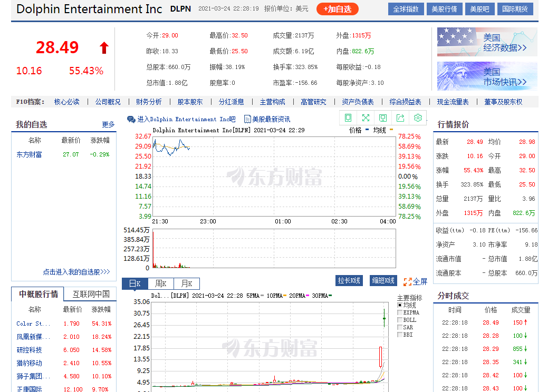Open the 凤凰新媒 stock link

click(x=33, y=337)
